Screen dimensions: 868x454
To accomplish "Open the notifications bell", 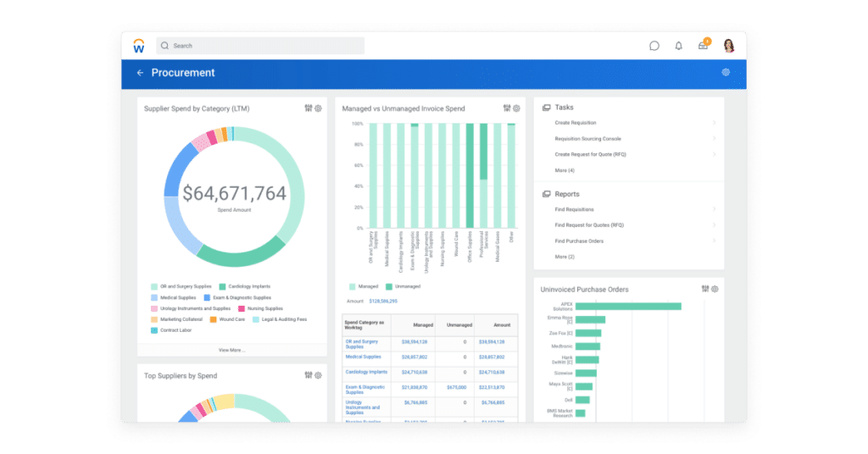I will (x=679, y=46).
